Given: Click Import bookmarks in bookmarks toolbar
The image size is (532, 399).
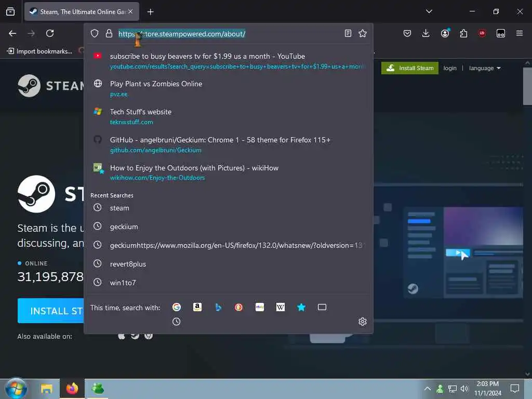Looking at the screenshot, I should coord(39,51).
